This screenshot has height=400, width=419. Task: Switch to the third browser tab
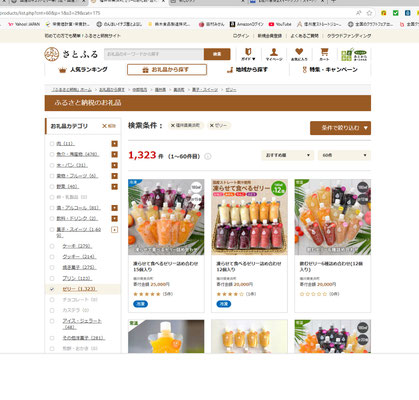point(207,1)
